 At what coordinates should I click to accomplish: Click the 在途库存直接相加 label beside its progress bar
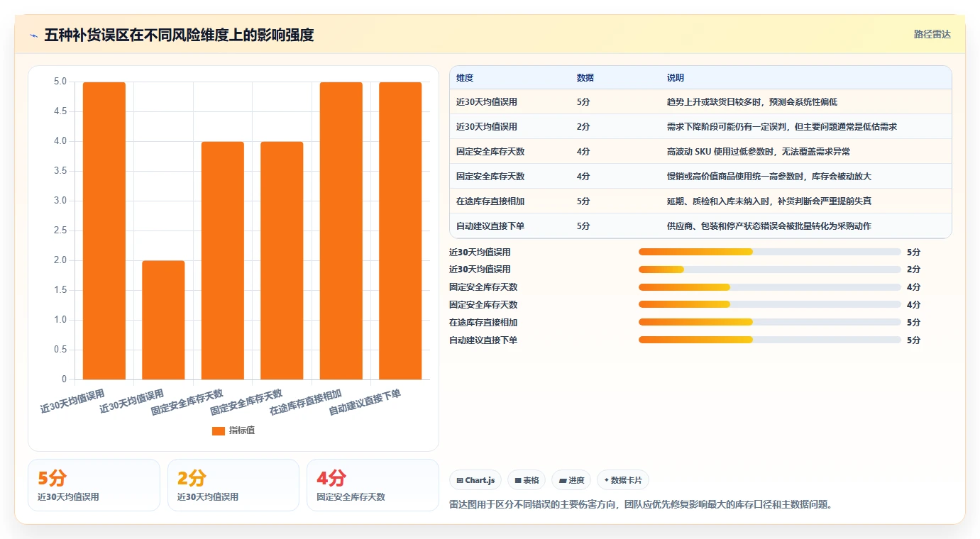tap(483, 323)
